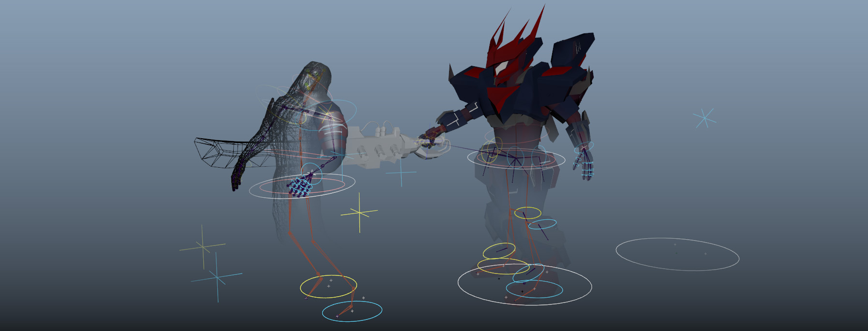Select the cyan star locator at upper right

coord(704,118)
